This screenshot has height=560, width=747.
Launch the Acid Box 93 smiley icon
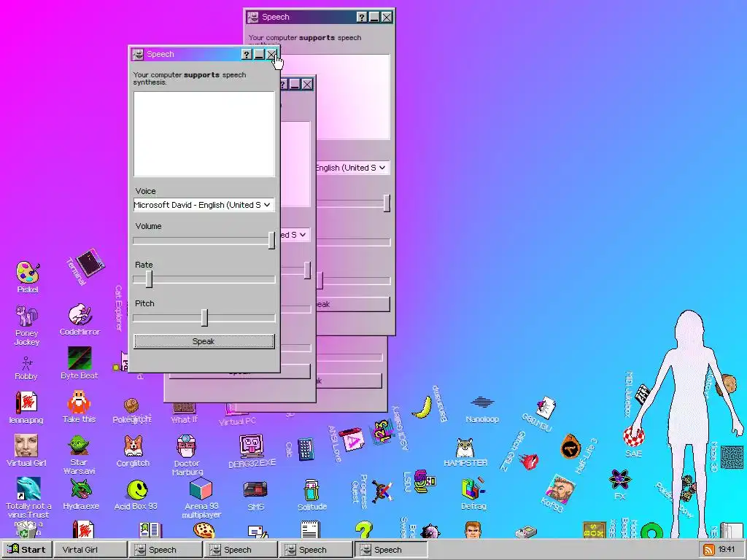point(136,489)
